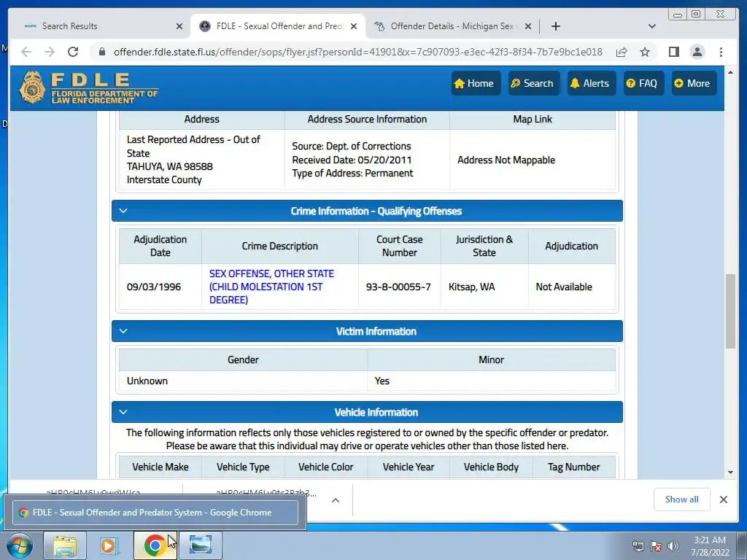Select FDLE Chrome window taskbar preview
Image resolution: width=747 pixels, height=560 pixels.
(x=155, y=513)
